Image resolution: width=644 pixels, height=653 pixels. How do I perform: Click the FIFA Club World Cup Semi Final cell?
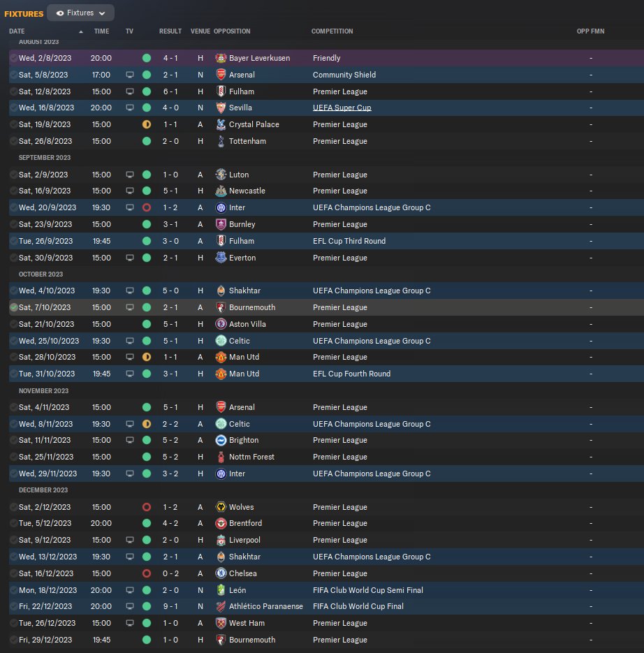[368, 590]
